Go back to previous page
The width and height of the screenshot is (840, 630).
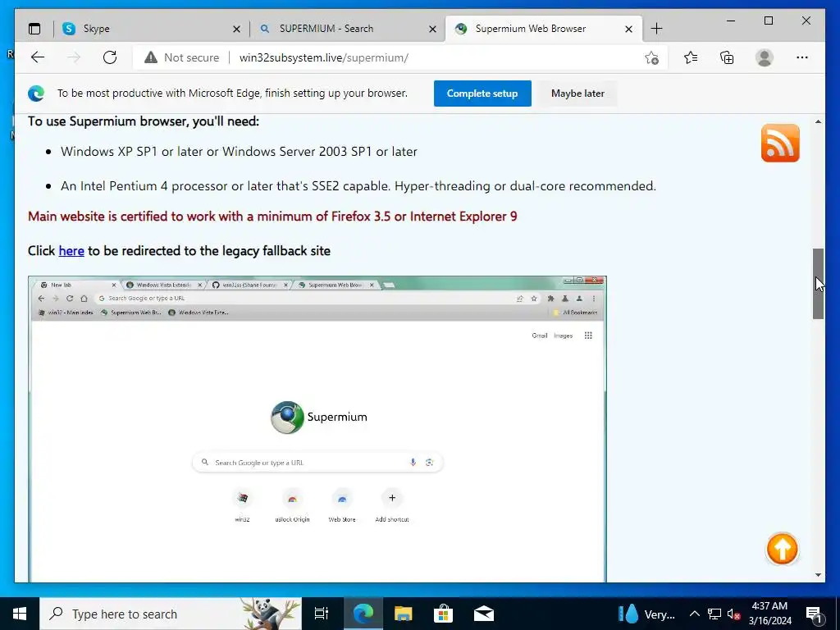coord(38,57)
